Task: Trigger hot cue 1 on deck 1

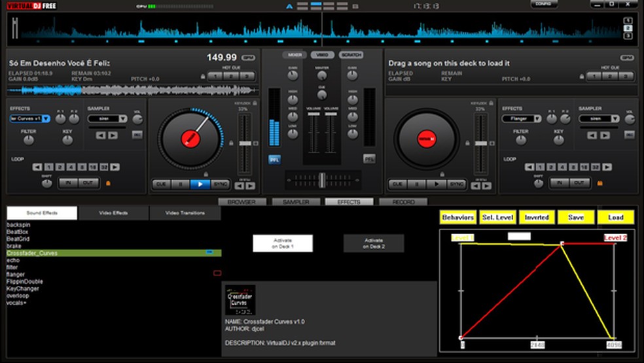Action: coord(215,76)
